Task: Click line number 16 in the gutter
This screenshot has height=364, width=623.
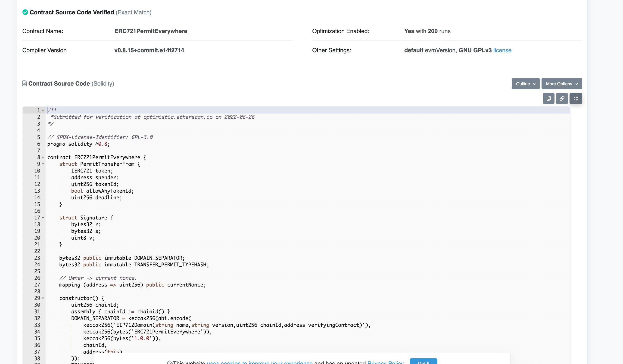Action: tap(37, 211)
